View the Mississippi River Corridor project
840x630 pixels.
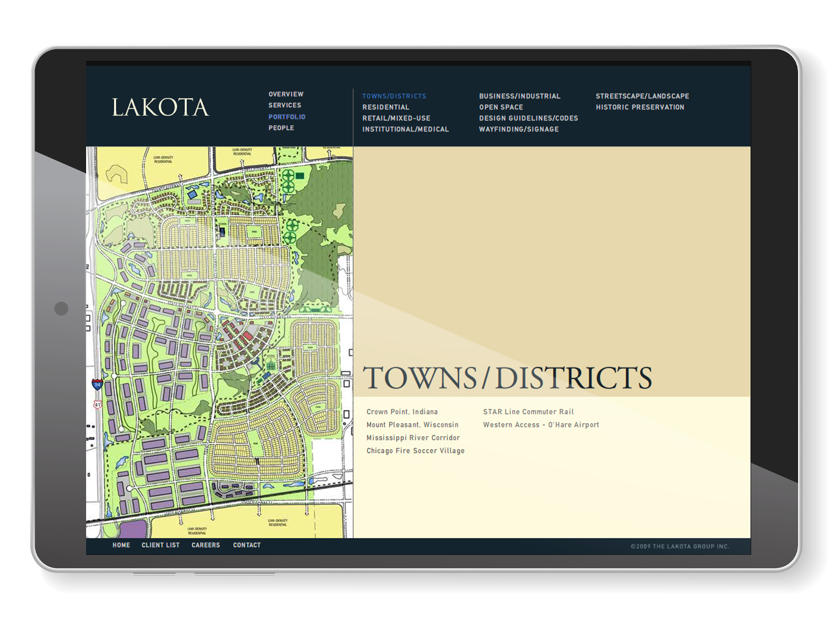pyautogui.click(x=413, y=438)
